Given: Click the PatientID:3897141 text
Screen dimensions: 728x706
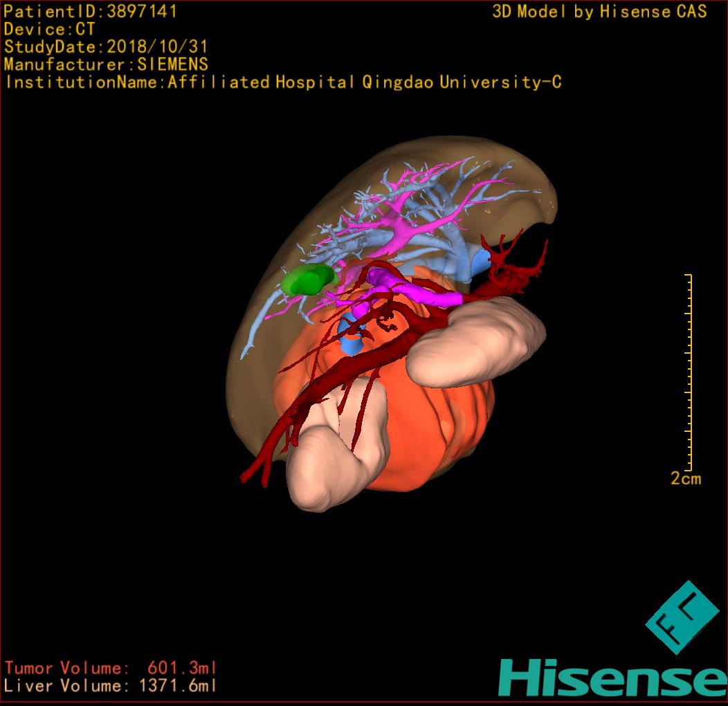Looking at the screenshot, I should (x=90, y=12).
